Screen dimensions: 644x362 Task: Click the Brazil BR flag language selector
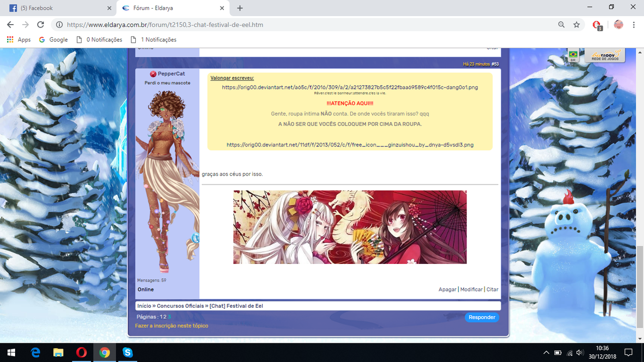pos(573,55)
